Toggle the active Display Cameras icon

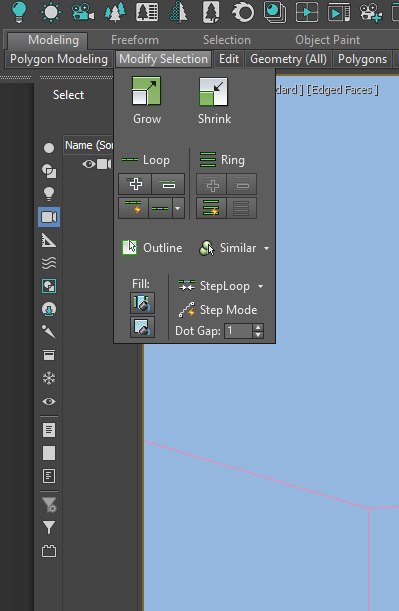49,217
